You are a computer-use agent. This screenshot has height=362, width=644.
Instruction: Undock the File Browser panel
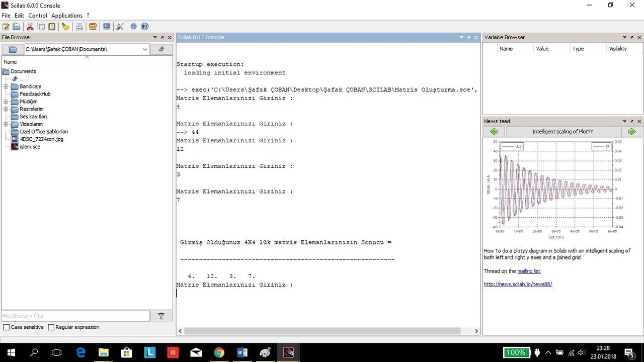162,37
